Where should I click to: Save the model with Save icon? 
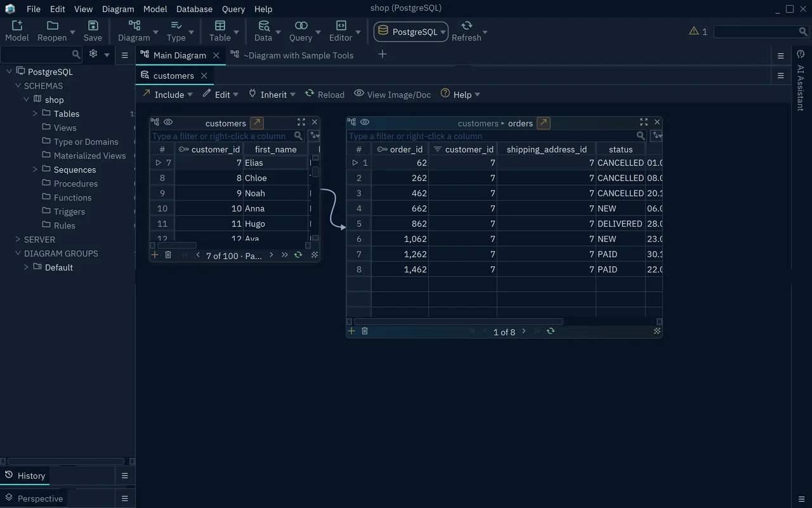tap(93, 26)
